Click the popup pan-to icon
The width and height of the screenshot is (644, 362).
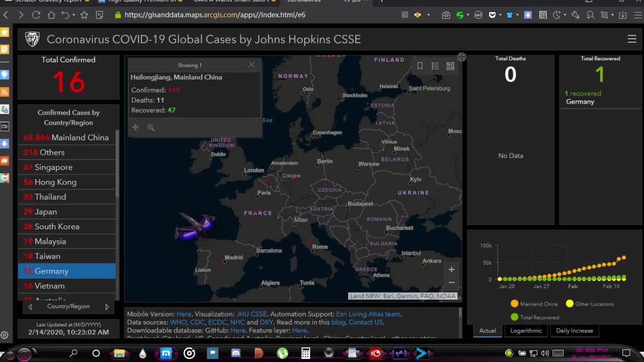point(135,127)
